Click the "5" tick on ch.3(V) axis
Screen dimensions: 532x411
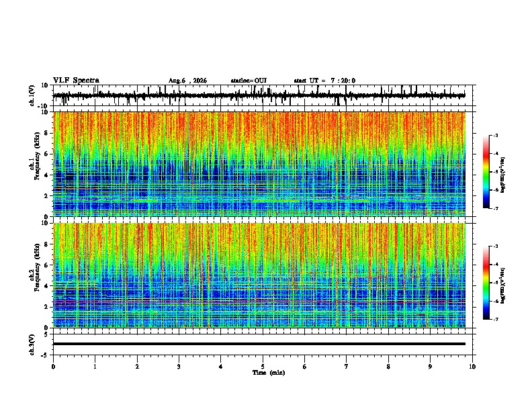(x=46, y=334)
